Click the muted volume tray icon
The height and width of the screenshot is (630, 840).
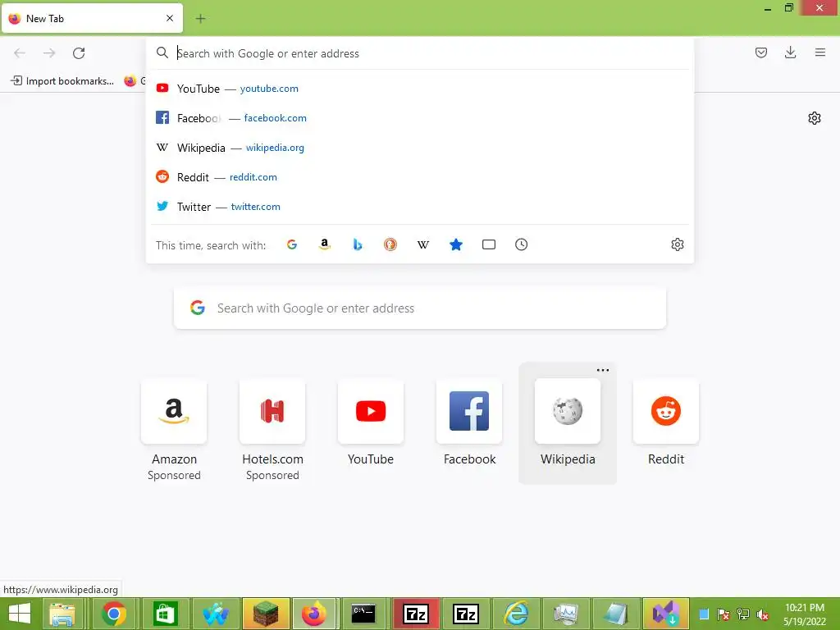click(763, 615)
